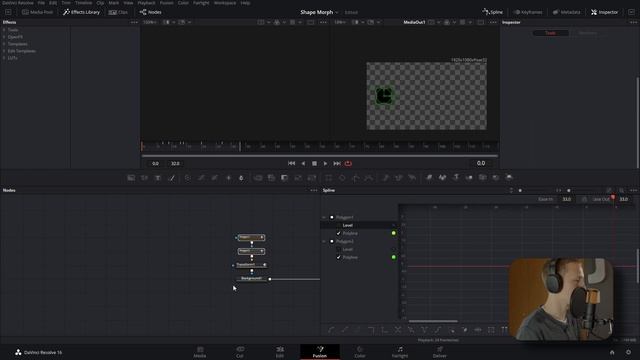Open project settings gear icon
The image size is (640, 360).
click(628, 352)
